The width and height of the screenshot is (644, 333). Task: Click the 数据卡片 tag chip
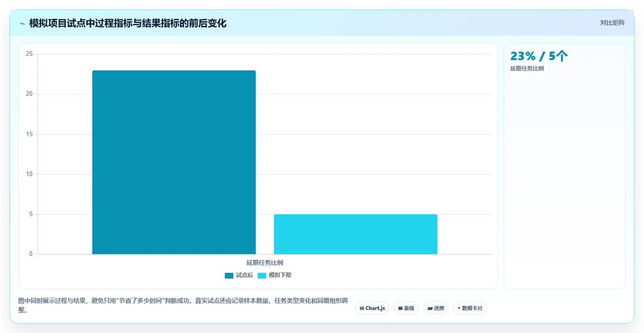(x=470, y=308)
